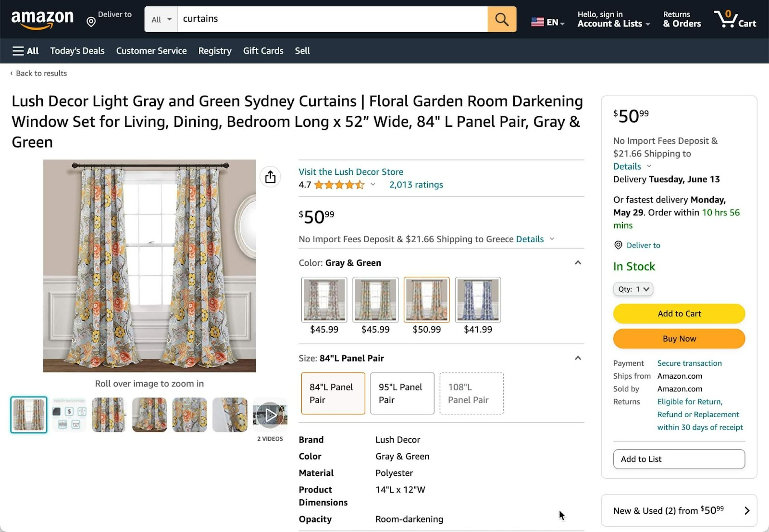Image resolution: width=769 pixels, height=532 pixels.
Task: Click the Amazon logo to go home
Action: point(42,18)
